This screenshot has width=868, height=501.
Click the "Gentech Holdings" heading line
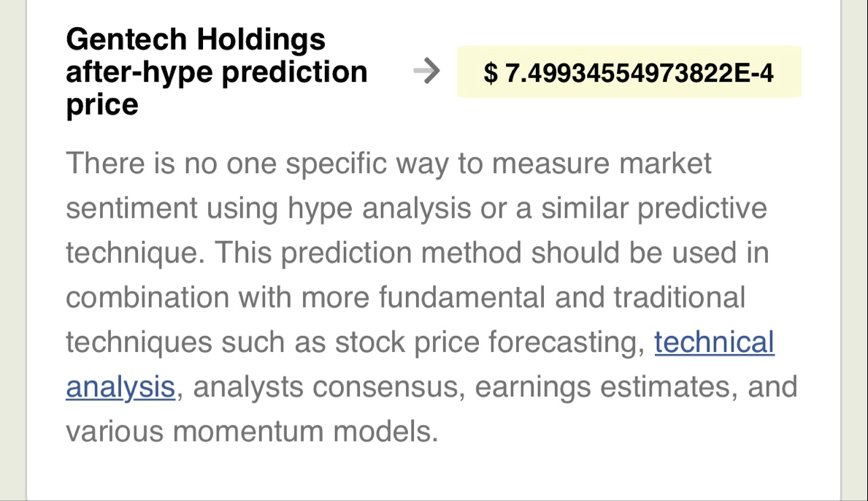196,39
